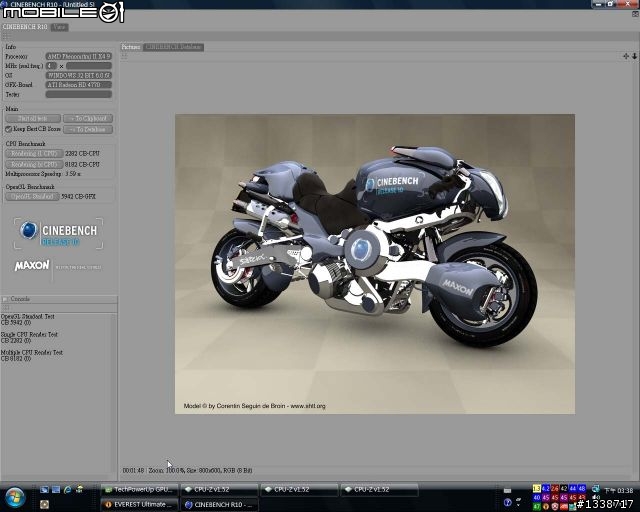Open the Windows Start orb
Viewport: 640px width, 512px height.
pos(15,497)
